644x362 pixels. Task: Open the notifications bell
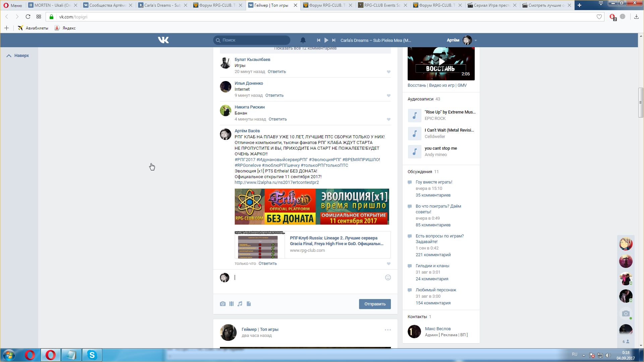(x=303, y=40)
